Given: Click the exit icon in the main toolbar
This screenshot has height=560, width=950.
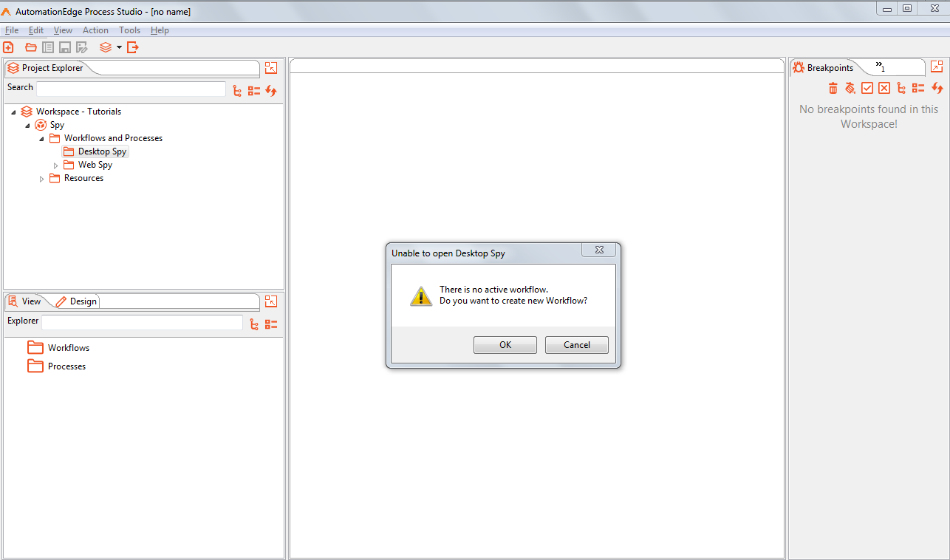Looking at the screenshot, I should pos(133,47).
